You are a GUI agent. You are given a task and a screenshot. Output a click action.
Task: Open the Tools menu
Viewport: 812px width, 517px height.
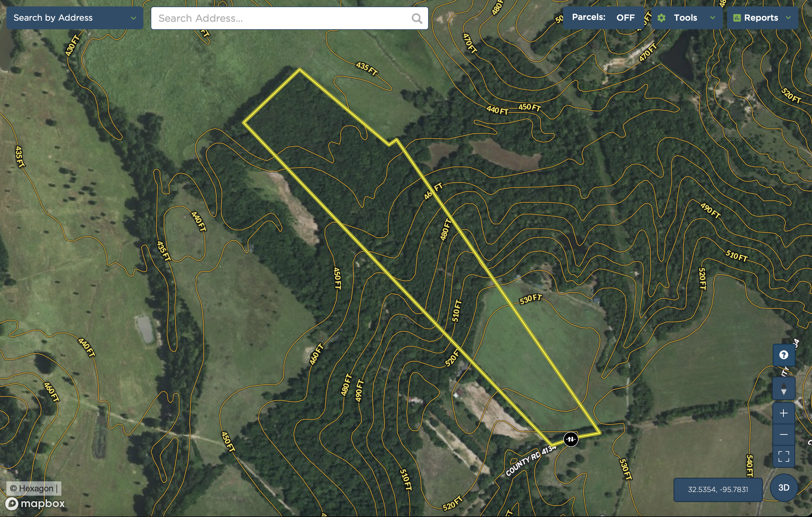point(685,18)
